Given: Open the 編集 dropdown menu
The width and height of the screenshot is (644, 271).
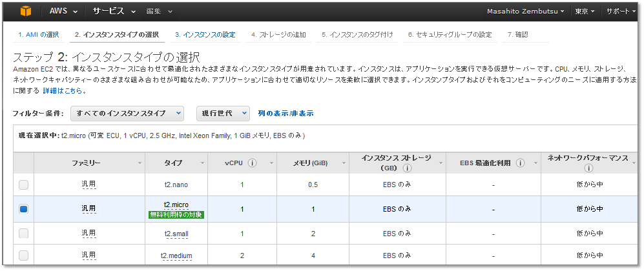Looking at the screenshot, I should [160, 12].
